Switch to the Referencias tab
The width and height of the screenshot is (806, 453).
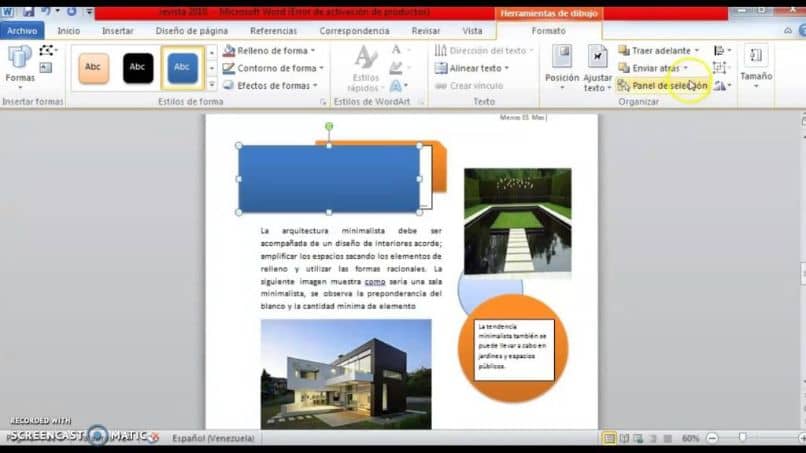273,31
